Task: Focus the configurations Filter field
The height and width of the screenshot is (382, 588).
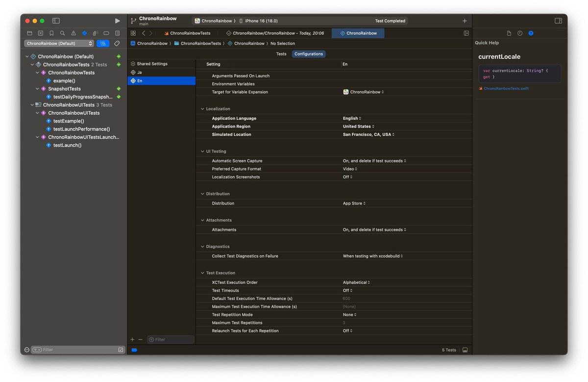Action: click(171, 339)
